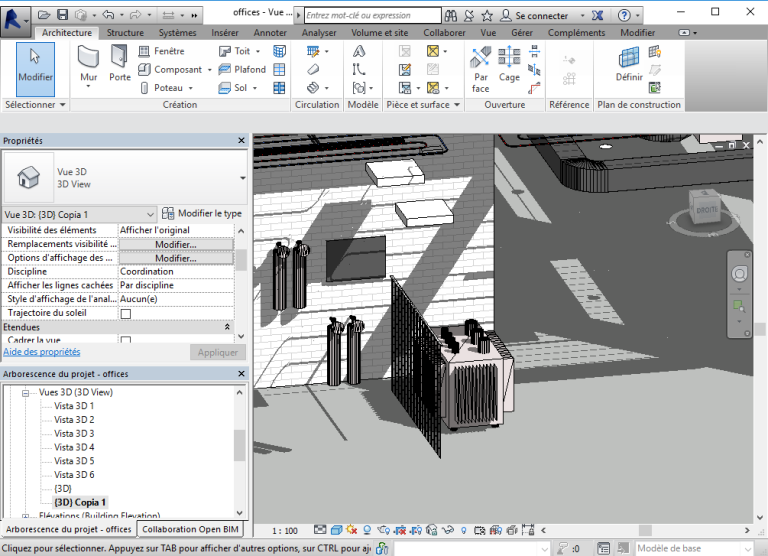Switch to the Annoter ribbon tab
This screenshot has width=768, height=556.
(x=270, y=33)
